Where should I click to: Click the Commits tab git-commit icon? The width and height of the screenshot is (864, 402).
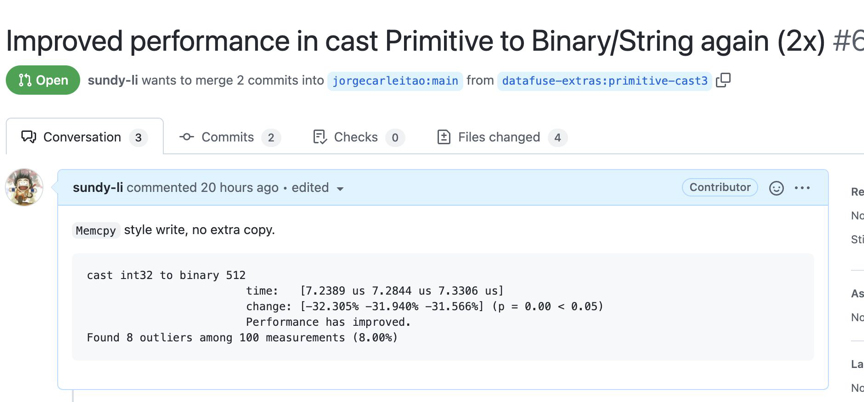click(187, 137)
